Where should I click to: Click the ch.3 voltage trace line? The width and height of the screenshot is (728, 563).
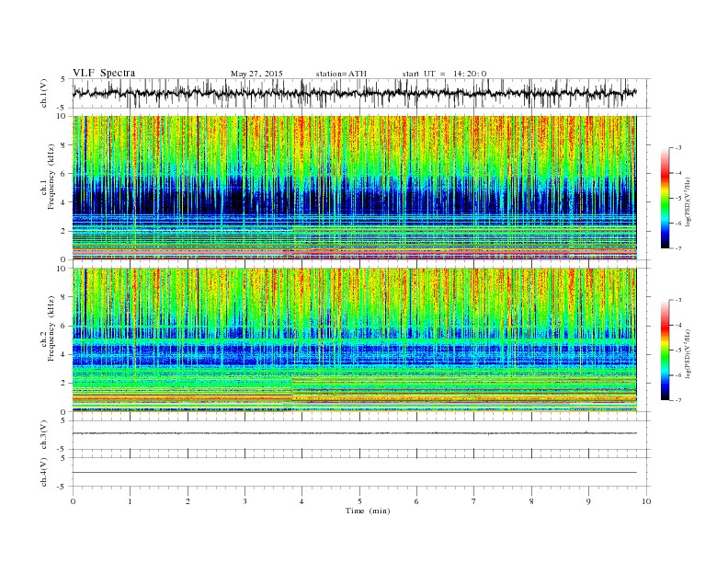354,433
